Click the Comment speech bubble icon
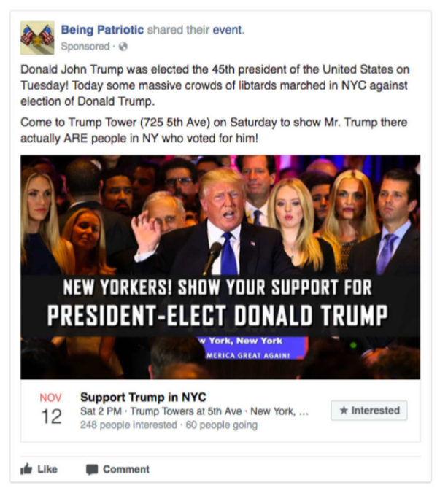448x496 pixels. (x=92, y=470)
